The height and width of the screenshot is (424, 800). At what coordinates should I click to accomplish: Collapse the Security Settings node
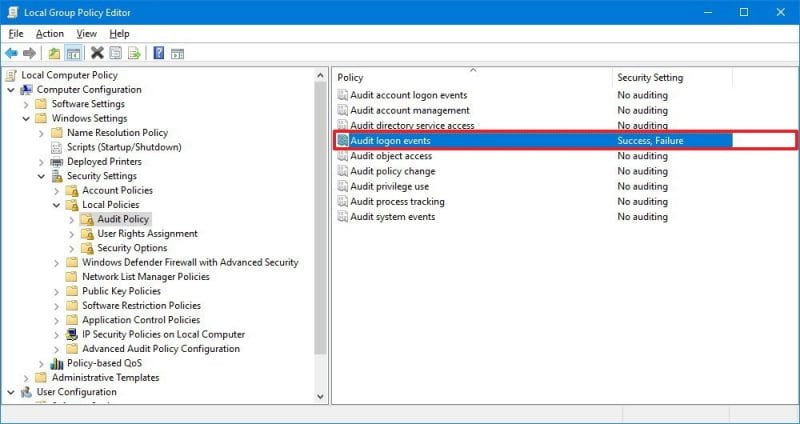[x=41, y=177]
